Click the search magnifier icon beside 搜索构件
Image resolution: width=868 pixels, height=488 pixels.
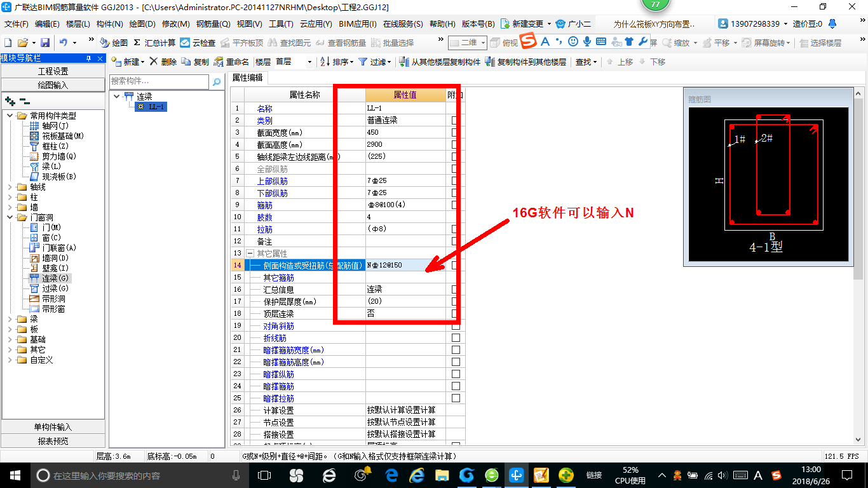217,81
